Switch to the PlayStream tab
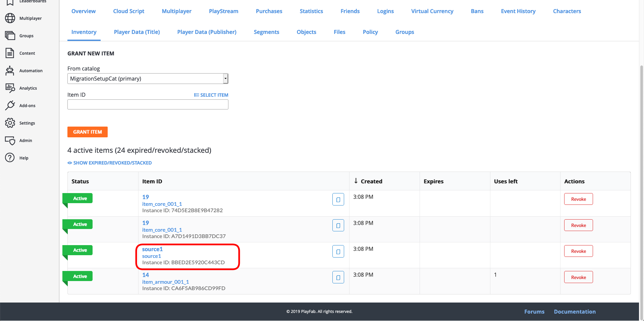Viewport: 644px width, 321px height. [224, 11]
